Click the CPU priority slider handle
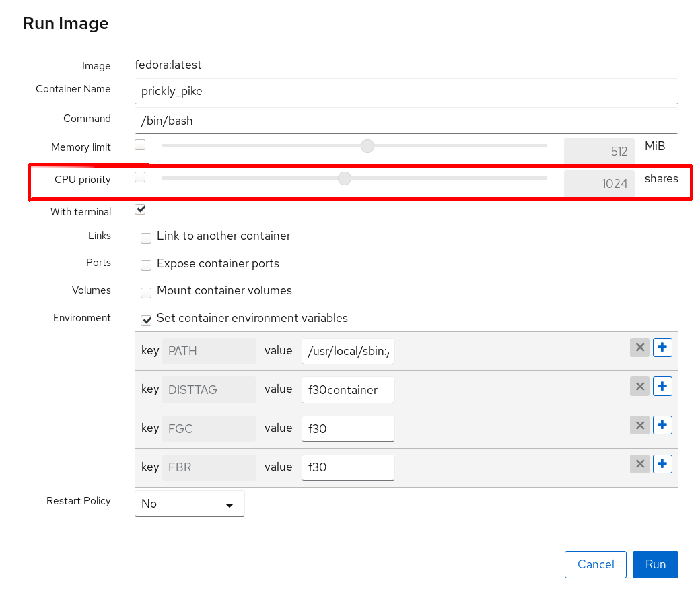The width and height of the screenshot is (700, 598). pos(345,178)
